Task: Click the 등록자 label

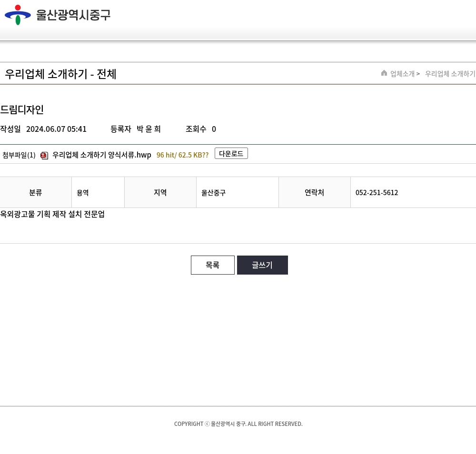Action: 120,129
